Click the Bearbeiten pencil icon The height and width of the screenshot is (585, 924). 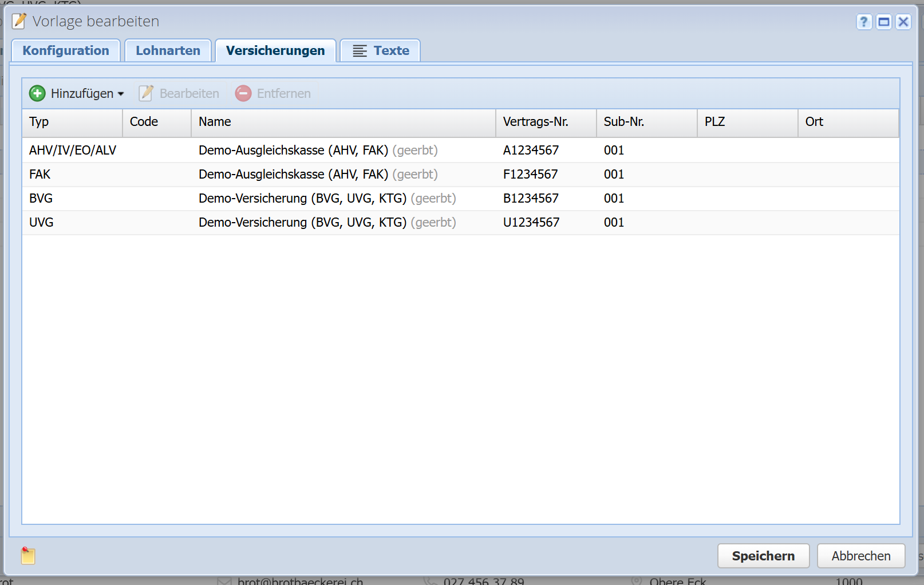coord(146,93)
